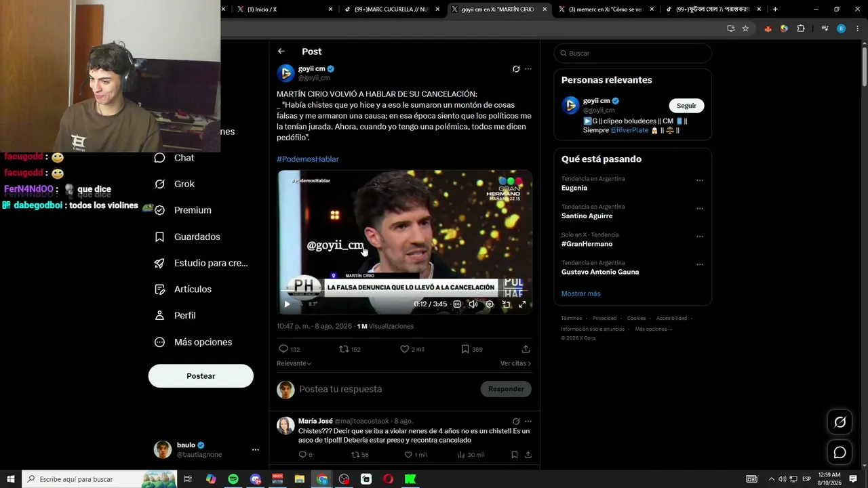This screenshot has height=488, width=868.
Task: Open floating Grok button
Action: click(x=840, y=422)
